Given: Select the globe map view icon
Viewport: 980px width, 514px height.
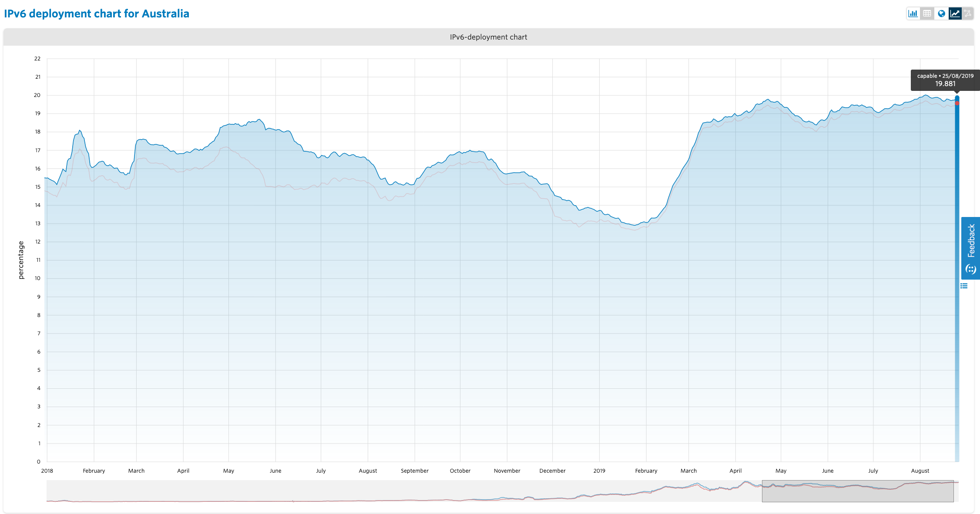Looking at the screenshot, I should (941, 13).
